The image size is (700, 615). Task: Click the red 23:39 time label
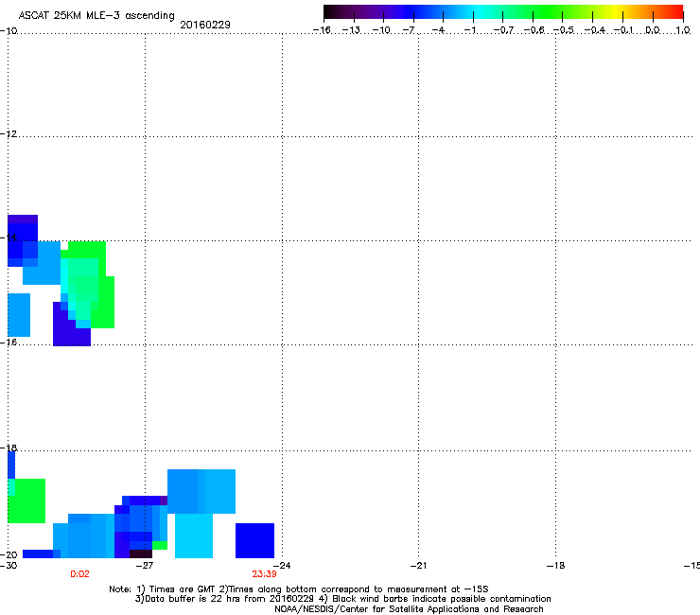[264, 574]
